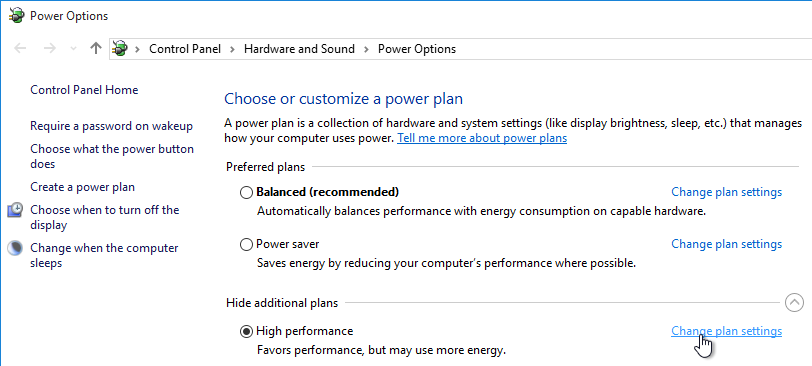Expand breadcrumb arrow after Control Panel

(233, 49)
